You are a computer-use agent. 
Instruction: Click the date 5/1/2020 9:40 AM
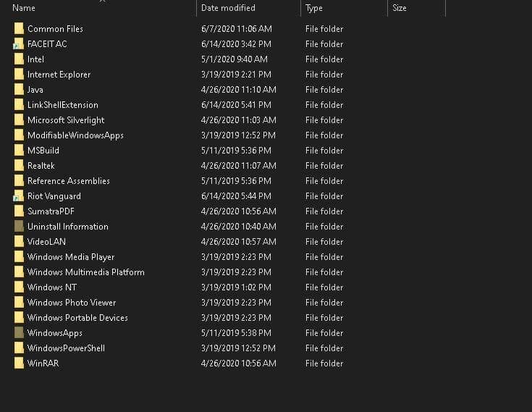point(235,59)
